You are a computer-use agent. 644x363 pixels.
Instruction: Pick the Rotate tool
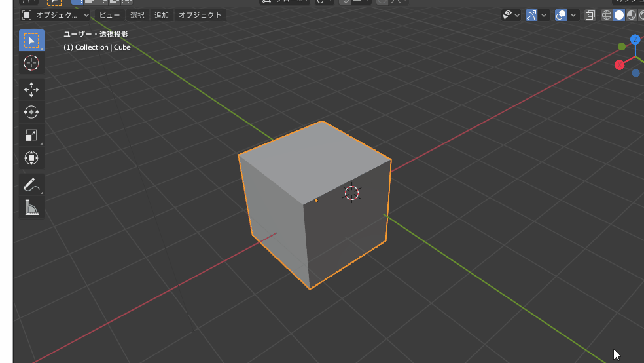tap(31, 112)
